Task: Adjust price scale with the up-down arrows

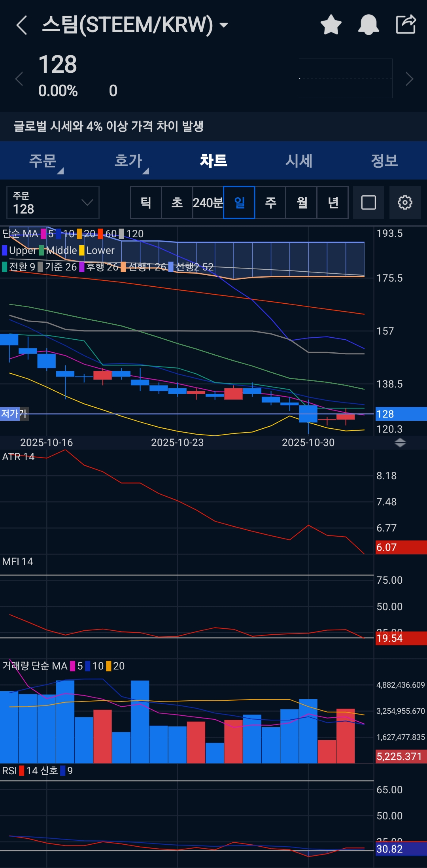Action: 400,443
